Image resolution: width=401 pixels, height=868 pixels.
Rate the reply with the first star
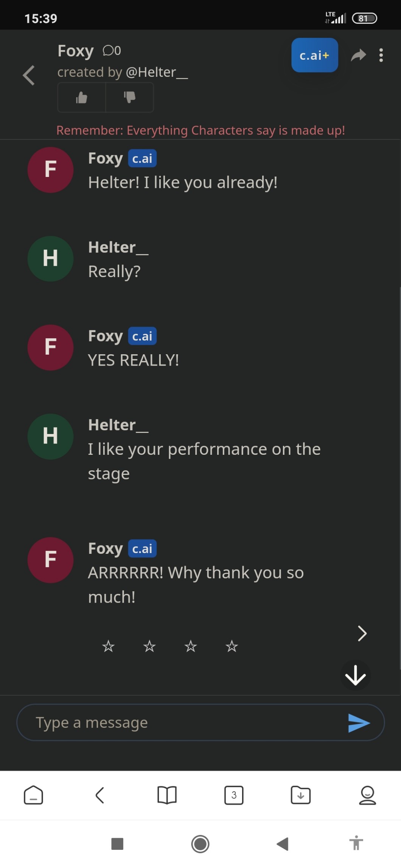(x=108, y=646)
